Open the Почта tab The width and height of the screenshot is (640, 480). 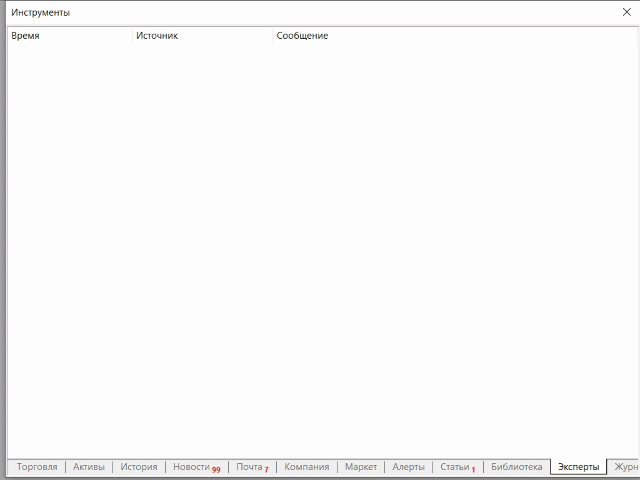tap(252, 467)
